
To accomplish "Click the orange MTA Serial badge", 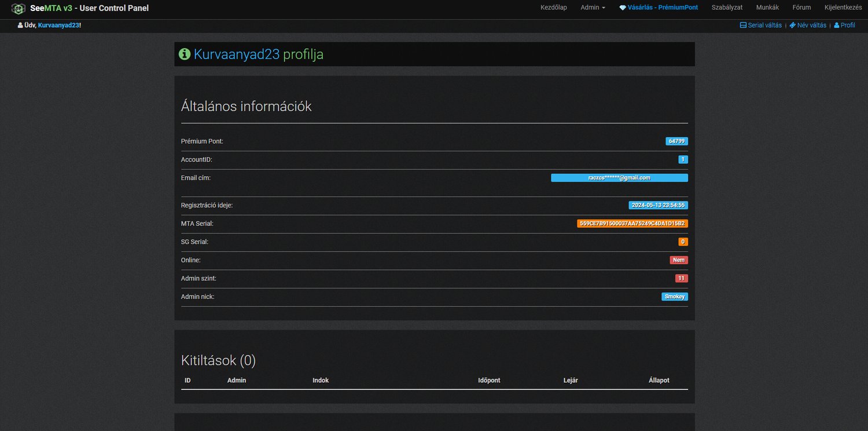I will 632,224.
